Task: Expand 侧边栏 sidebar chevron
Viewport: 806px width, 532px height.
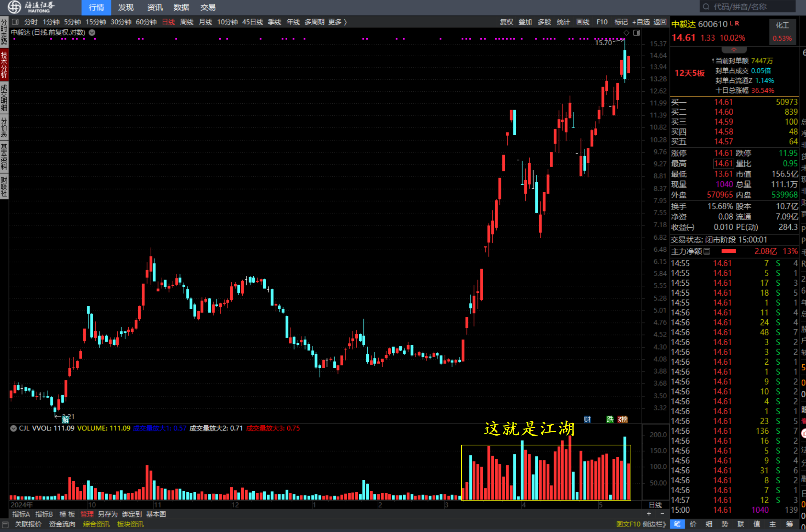Action: pos(654,524)
